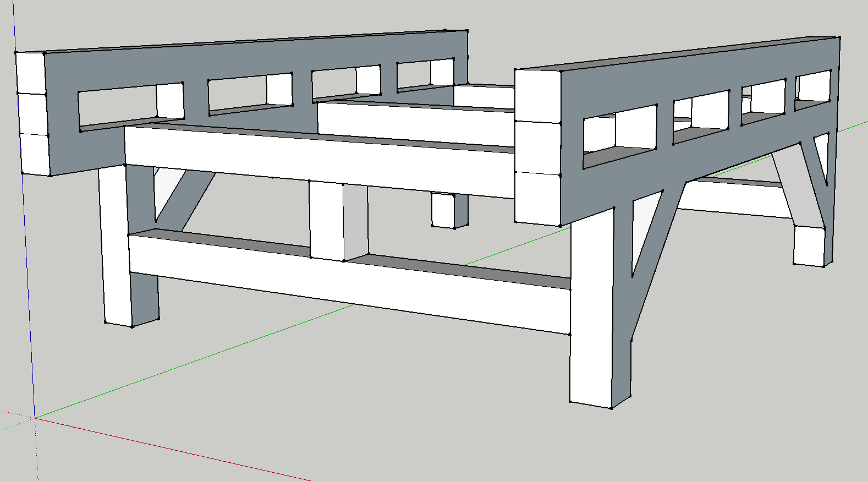The height and width of the screenshot is (481, 868).
Task: Select the rear-right leg's white foot block
Action: (x=809, y=245)
